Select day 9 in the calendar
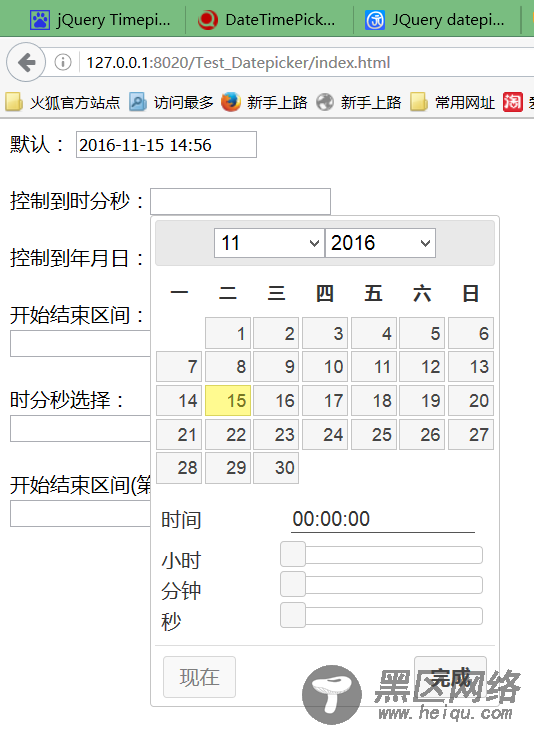Image resolution: width=534 pixels, height=730 pixels. coord(276,366)
